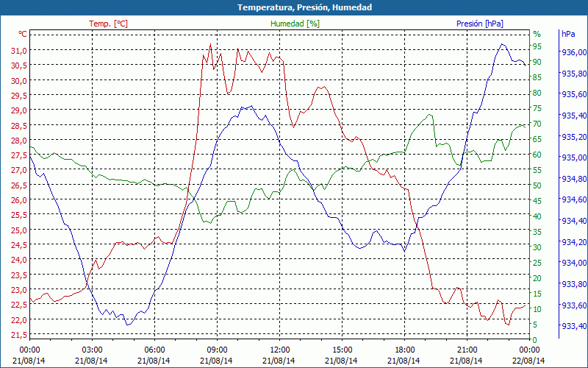Click temperature axis value "28,5"

pyautogui.click(x=18, y=125)
